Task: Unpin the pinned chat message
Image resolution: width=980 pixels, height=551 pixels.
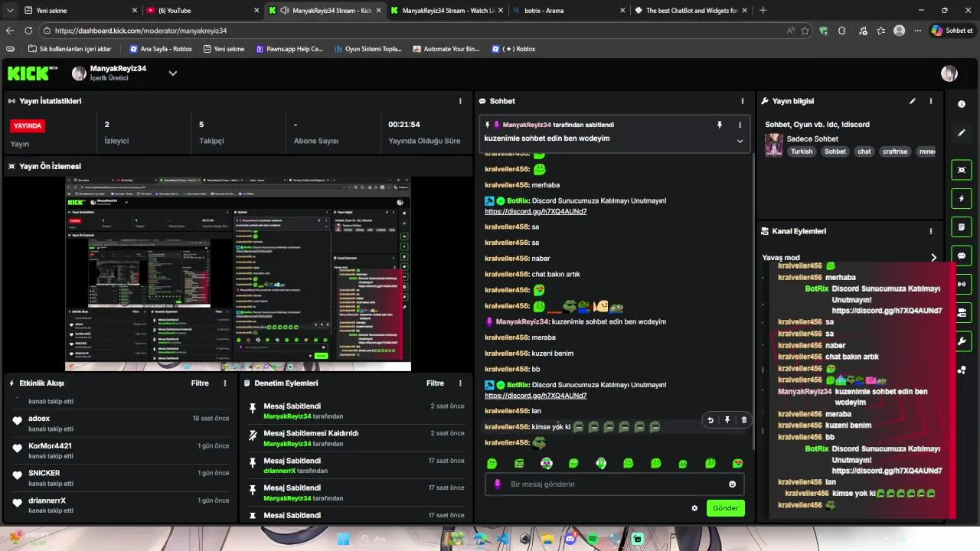Action: pos(719,125)
